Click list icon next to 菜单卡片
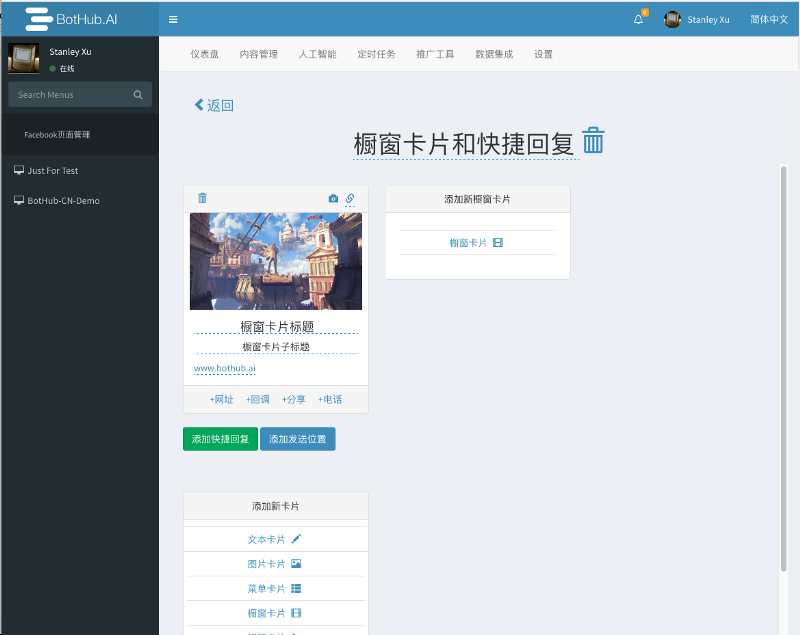This screenshot has width=800, height=635. point(296,589)
